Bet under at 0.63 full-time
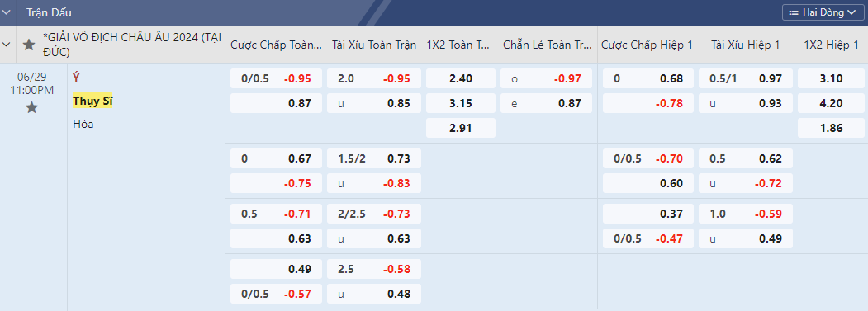This screenshot has height=311, width=868. click(374, 238)
